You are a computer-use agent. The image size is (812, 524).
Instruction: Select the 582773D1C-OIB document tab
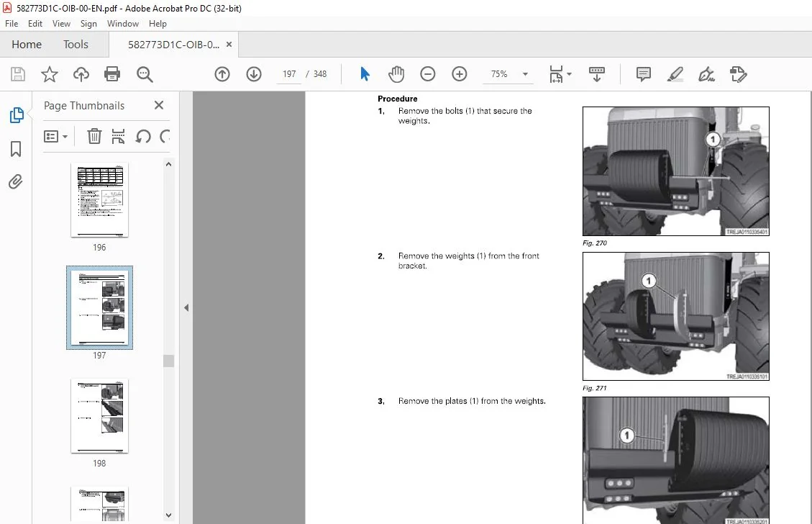point(173,45)
